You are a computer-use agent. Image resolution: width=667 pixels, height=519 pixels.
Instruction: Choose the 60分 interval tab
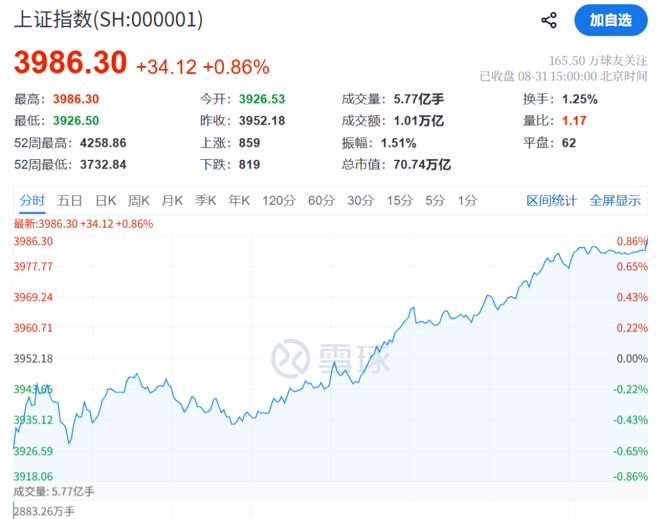pyautogui.click(x=321, y=200)
